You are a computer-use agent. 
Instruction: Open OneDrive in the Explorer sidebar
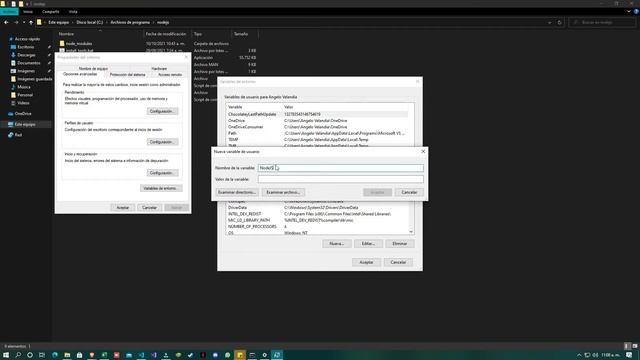click(22, 114)
